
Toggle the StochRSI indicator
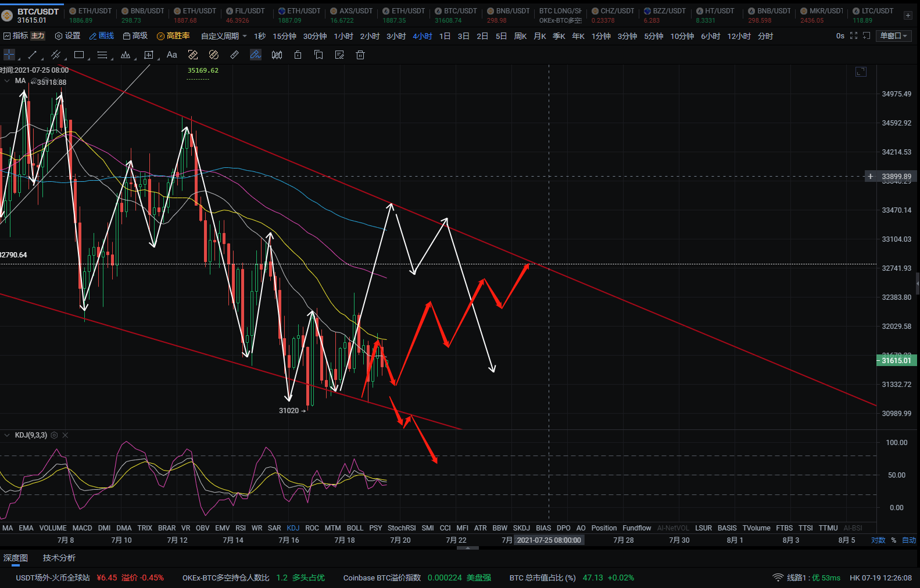point(402,528)
